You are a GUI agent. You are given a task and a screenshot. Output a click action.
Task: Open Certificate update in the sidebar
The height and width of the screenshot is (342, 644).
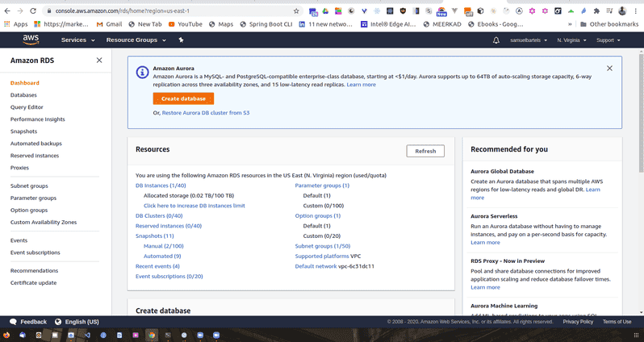tap(33, 283)
